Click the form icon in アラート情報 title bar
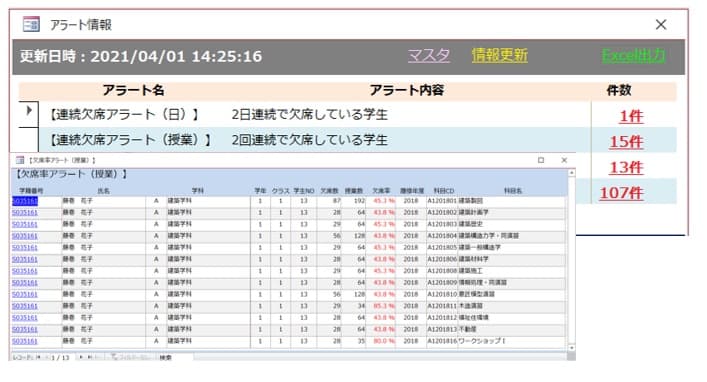 click(x=31, y=24)
